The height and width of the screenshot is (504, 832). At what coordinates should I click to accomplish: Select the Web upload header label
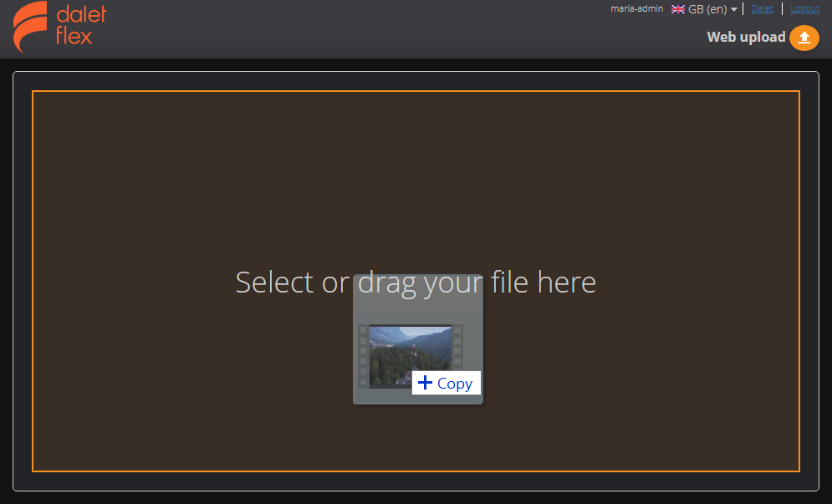click(746, 37)
